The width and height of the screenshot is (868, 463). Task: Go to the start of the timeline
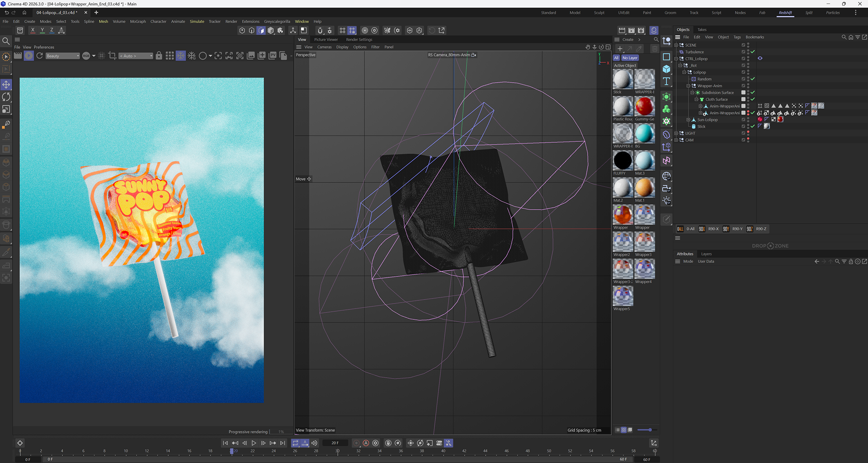225,443
